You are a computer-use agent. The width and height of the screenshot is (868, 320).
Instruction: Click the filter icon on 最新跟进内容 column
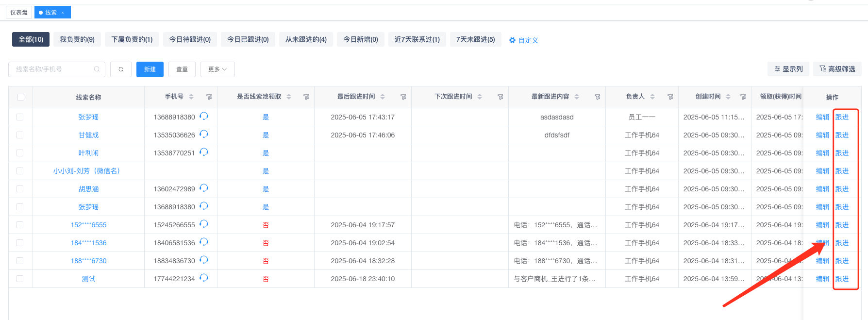pyautogui.click(x=597, y=97)
